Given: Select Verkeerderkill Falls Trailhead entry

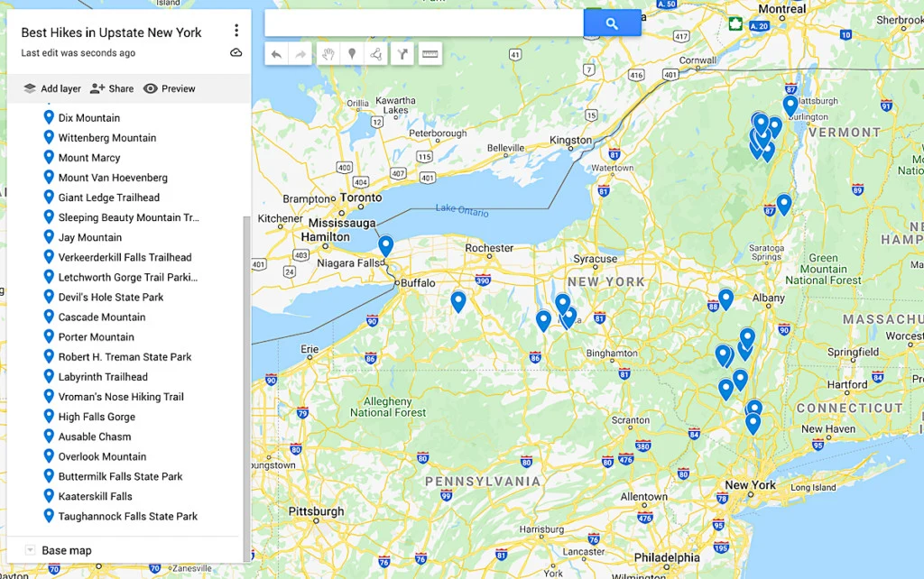Looking at the screenshot, I should point(125,257).
